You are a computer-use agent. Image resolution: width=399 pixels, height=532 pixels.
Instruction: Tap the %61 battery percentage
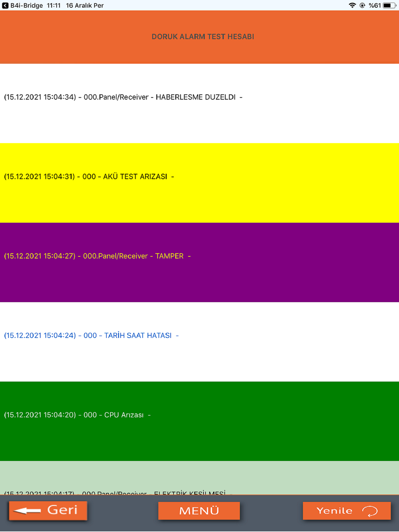click(x=375, y=5)
